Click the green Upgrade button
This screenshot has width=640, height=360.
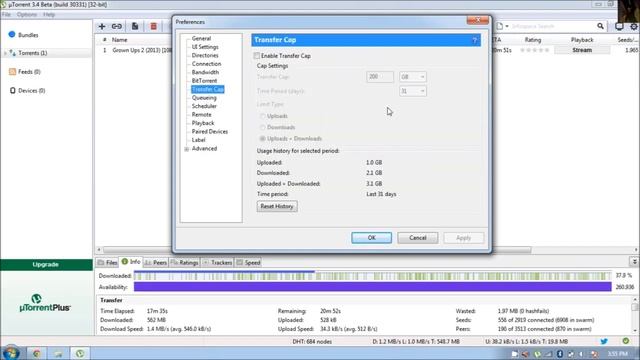pyautogui.click(x=46, y=264)
